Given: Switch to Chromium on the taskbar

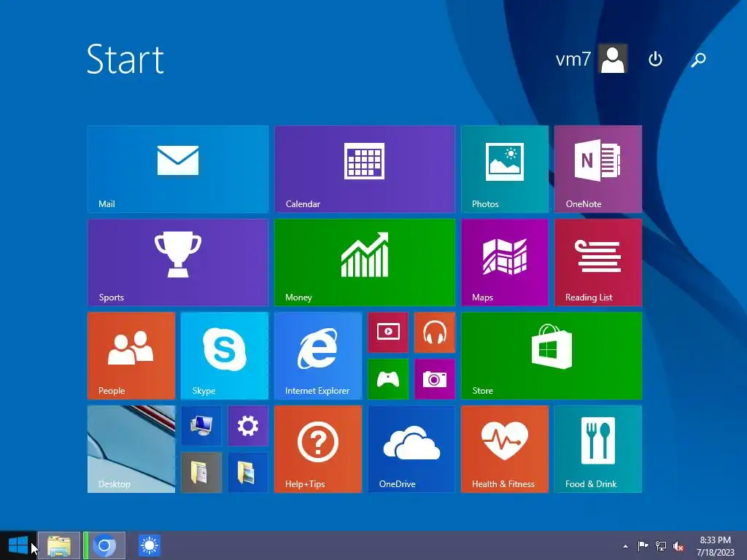Looking at the screenshot, I should [104, 545].
